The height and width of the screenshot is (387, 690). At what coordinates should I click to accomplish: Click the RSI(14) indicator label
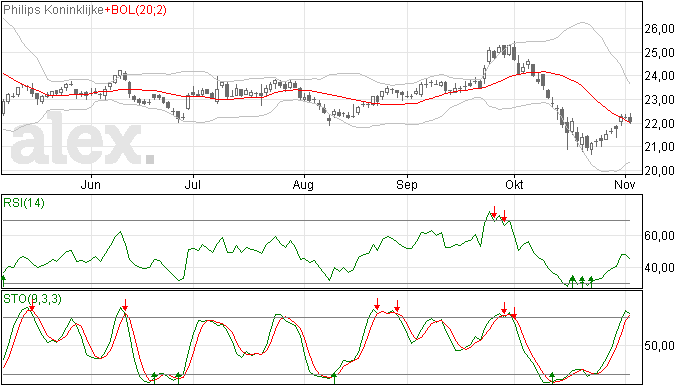pyautogui.click(x=24, y=203)
